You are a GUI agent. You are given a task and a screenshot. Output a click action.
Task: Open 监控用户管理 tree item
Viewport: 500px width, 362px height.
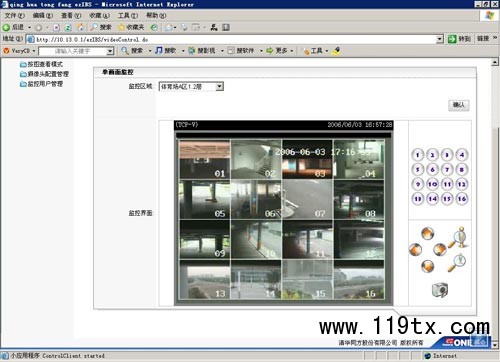41,84
